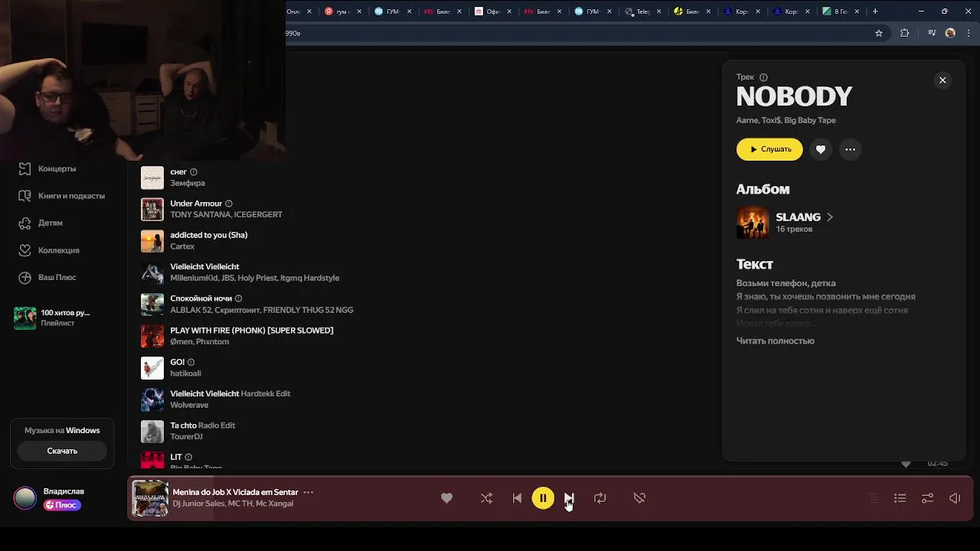980x551 pixels.
Task: Open the artist hatikoali
Action: [185, 373]
